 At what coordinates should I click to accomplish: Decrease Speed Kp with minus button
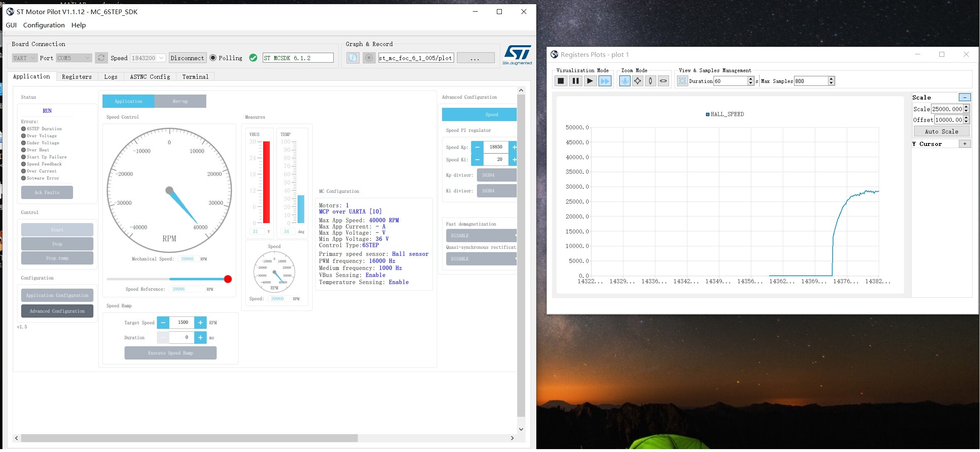pyautogui.click(x=477, y=147)
